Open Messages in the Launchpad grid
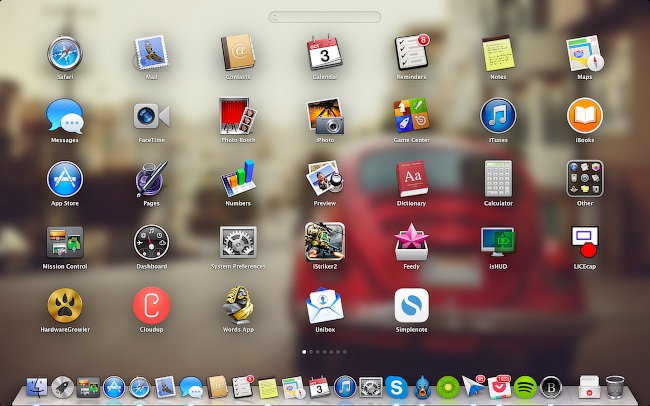 (65, 116)
